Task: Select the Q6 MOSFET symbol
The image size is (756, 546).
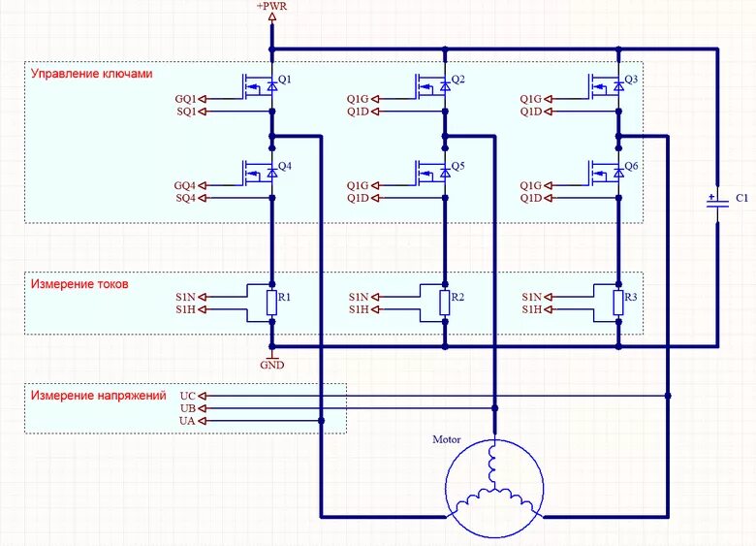Action: (606, 174)
